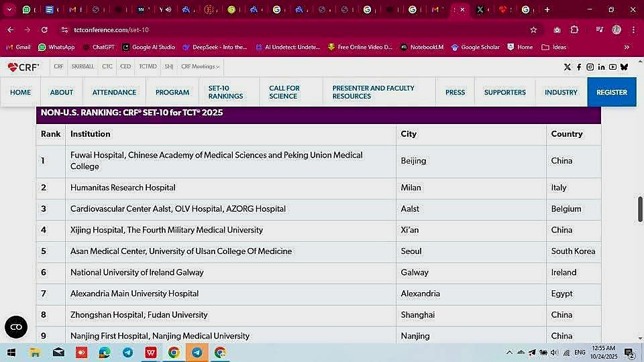Open the round chat widget button
This screenshot has width=644, height=362.
[x=16, y=326]
